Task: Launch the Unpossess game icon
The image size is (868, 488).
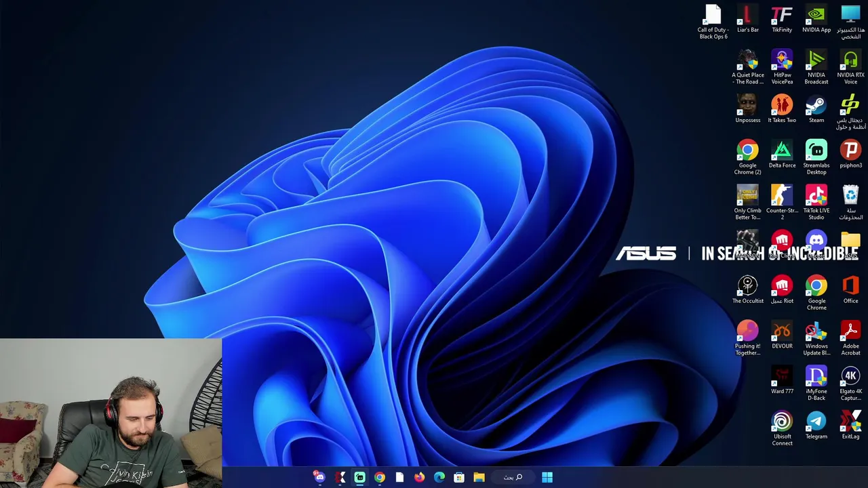Action: [x=747, y=109]
